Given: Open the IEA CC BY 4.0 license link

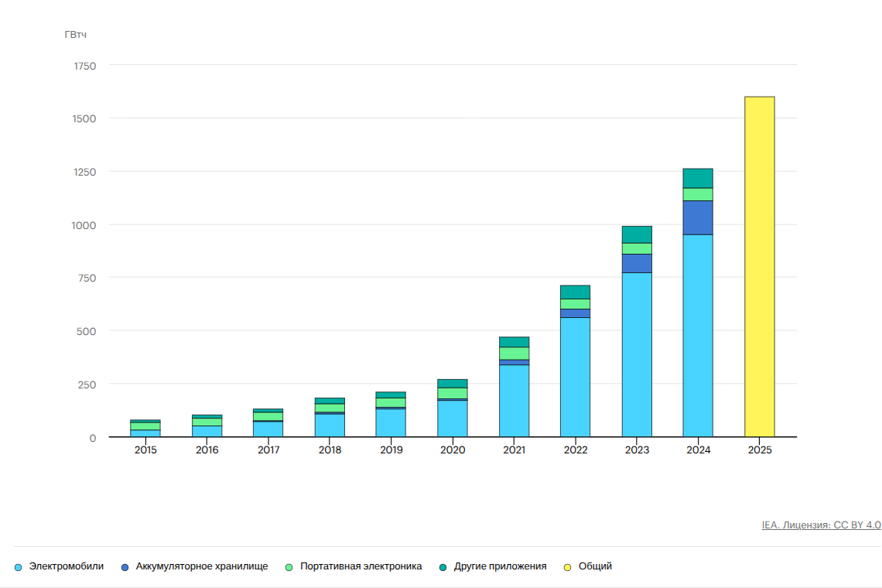Looking at the screenshot, I should click(821, 525).
